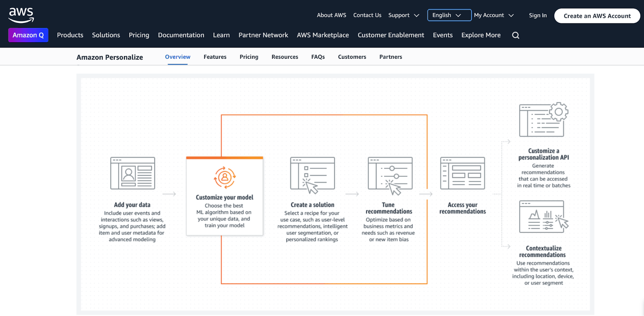Click the 'Access your recommendations' heading
The image size is (644, 316).
tap(462, 208)
